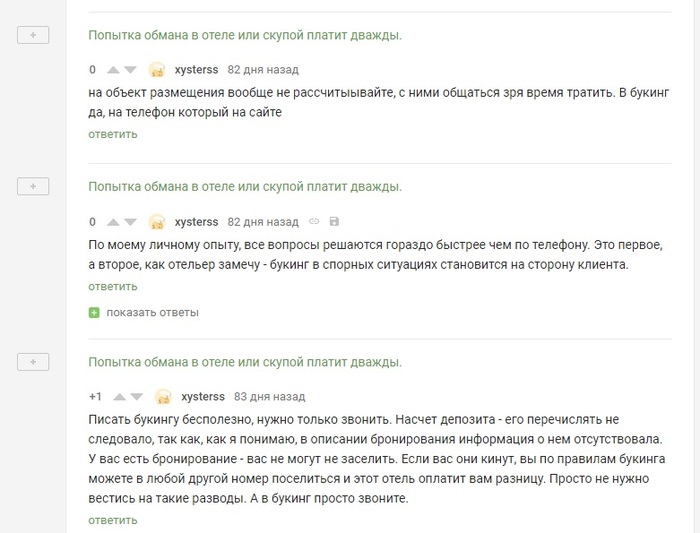Expand the first post with plus button
Screen dimensions: 700x533
click(33, 35)
